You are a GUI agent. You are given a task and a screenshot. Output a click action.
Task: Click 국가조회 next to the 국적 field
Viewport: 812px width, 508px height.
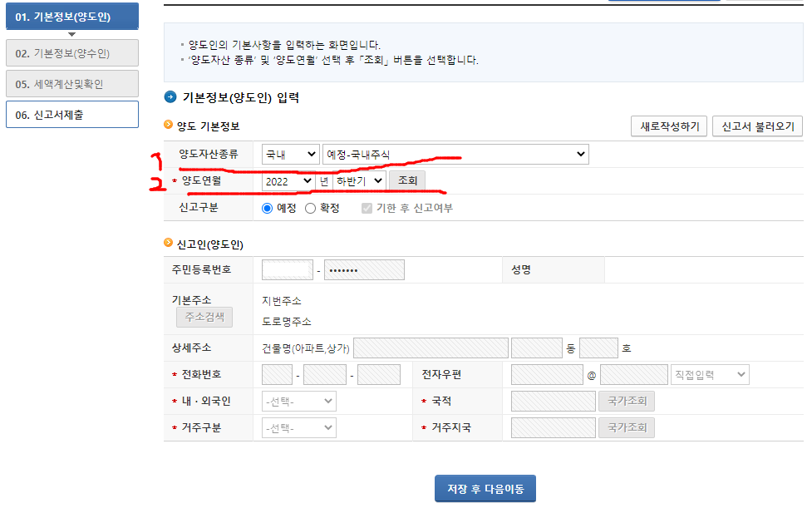pos(627,401)
